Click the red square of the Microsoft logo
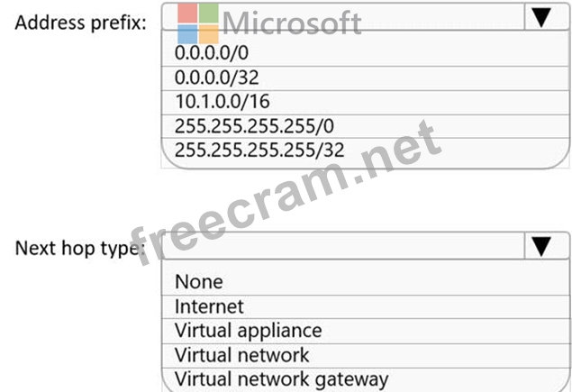572x392 pixels. (186, 13)
